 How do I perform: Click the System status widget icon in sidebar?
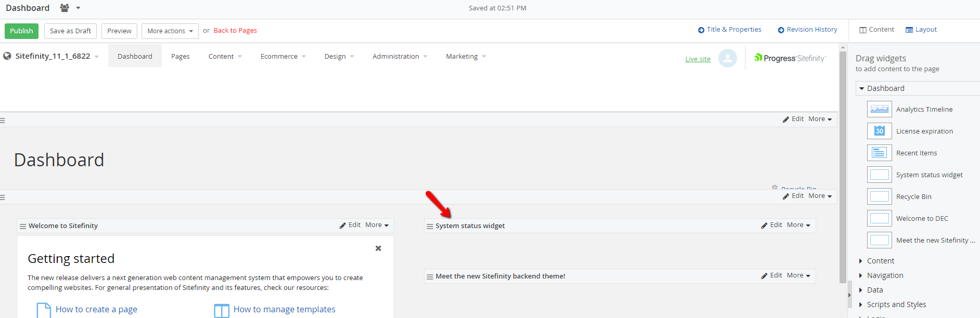[x=879, y=175]
